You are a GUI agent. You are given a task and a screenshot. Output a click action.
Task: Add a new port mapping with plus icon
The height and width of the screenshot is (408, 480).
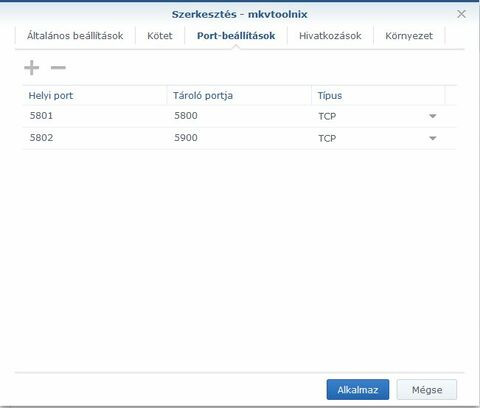click(x=32, y=68)
